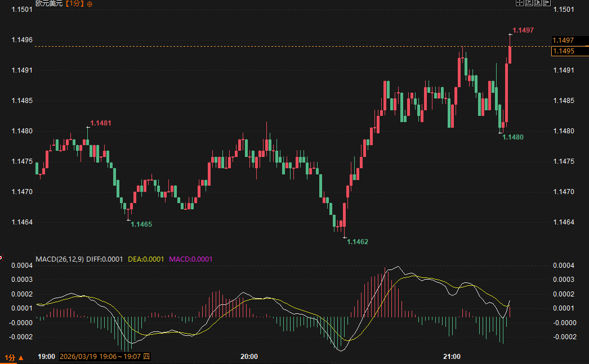Click the 【1分】 period label in the title

point(74,3)
